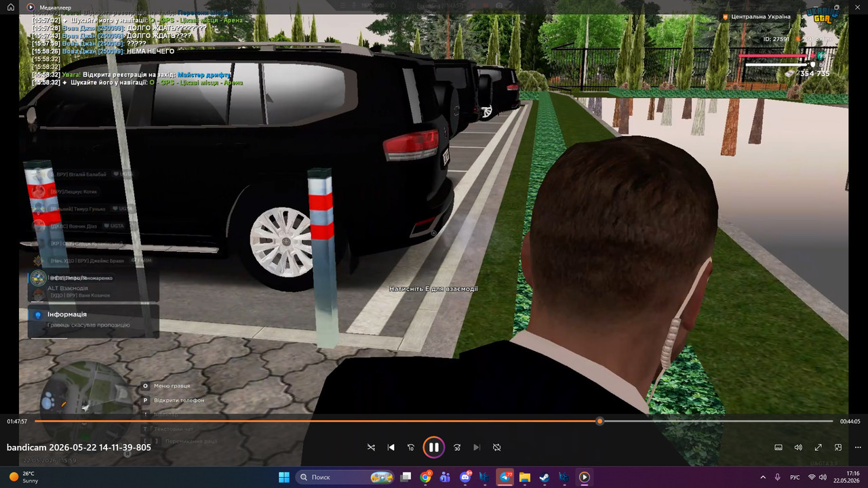Click the Майстер дрифту chat announcement
Image resolution: width=868 pixels, height=488 pixels.
click(204, 75)
